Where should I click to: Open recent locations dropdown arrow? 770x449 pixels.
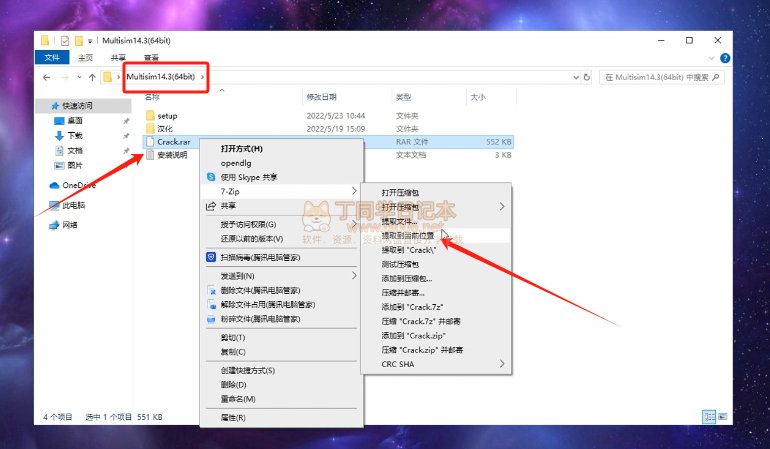coord(79,77)
